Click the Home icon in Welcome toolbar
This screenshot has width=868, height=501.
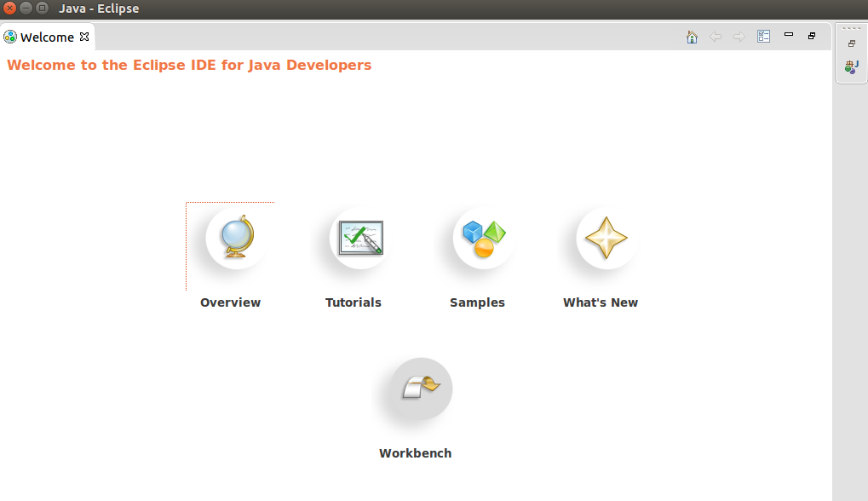pyautogui.click(x=692, y=37)
